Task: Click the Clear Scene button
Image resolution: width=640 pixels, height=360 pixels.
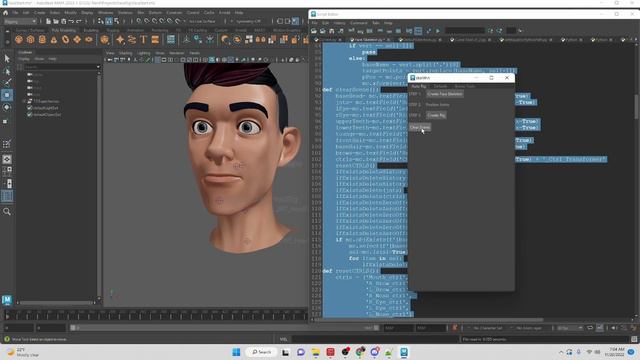Action: point(420,128)
